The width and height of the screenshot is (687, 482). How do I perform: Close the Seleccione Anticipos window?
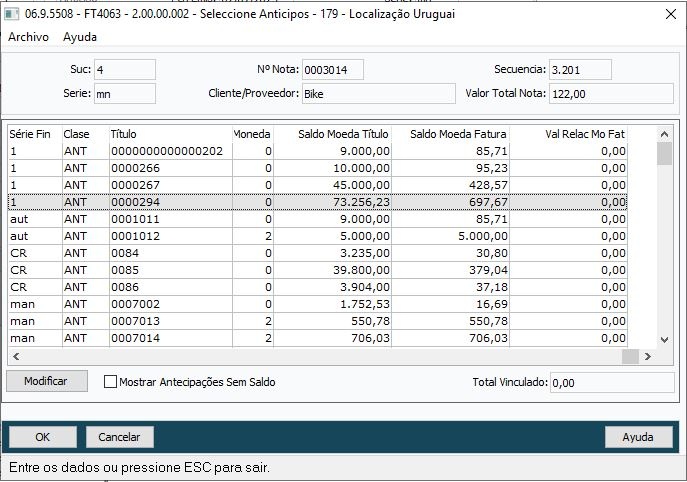click(669, 15)
